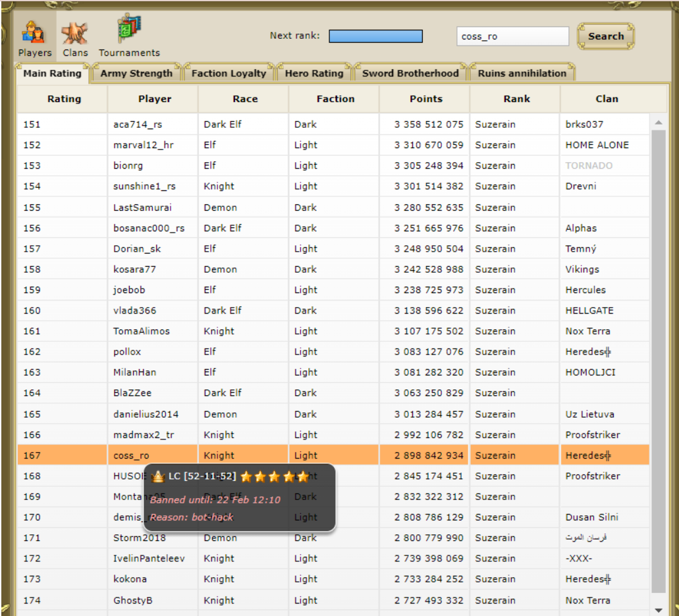Open clan Drevni
Viewport: 679px width, 616px height.
(x=581, y=186)
